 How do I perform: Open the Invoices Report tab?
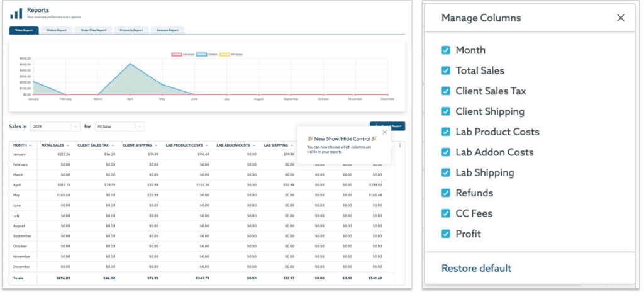167,30
